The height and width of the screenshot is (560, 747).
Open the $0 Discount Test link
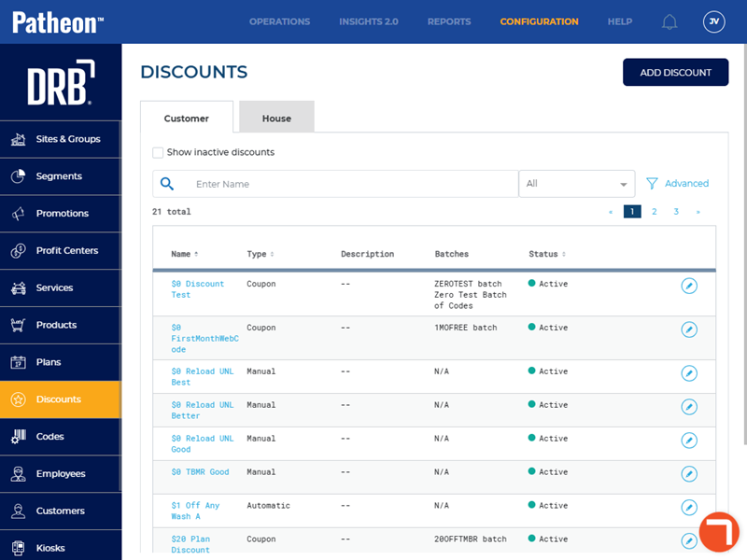(x=197, y=289)
